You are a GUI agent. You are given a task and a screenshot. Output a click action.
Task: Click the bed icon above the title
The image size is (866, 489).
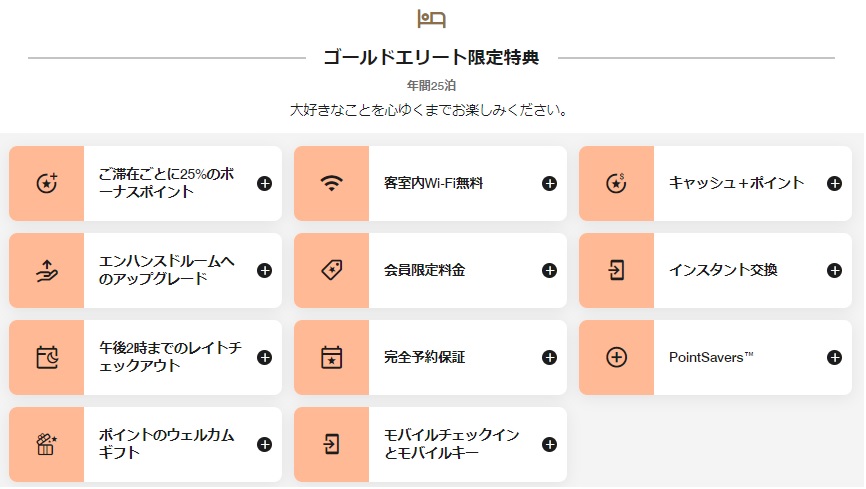pos(431,19)
